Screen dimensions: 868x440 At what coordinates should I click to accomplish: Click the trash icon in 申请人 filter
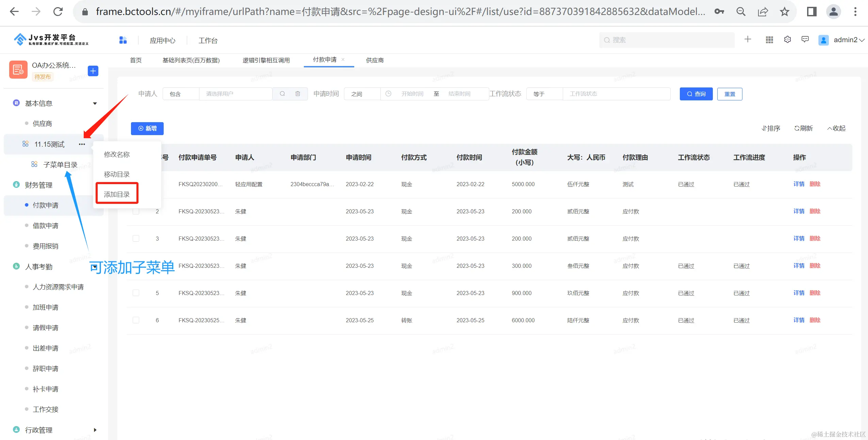(x=298, y=94)
